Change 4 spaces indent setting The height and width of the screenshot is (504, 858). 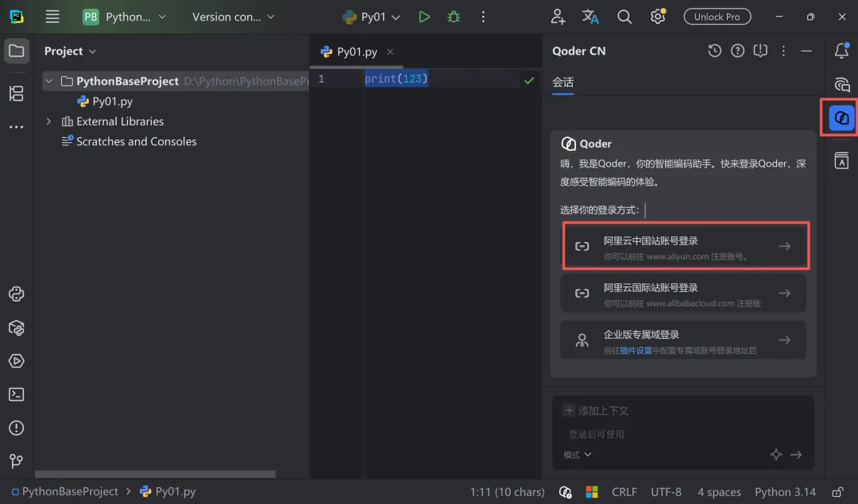point(719,492)
